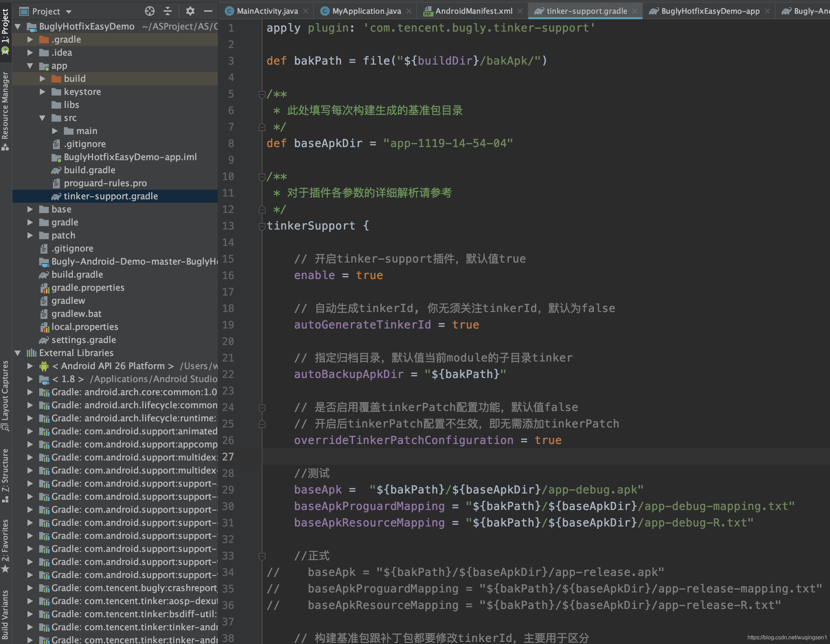The width and height of the screenshot is (830, 644).
Task: Toggle fold marker on comment at line 5
Action: click(x=261, y=94)
